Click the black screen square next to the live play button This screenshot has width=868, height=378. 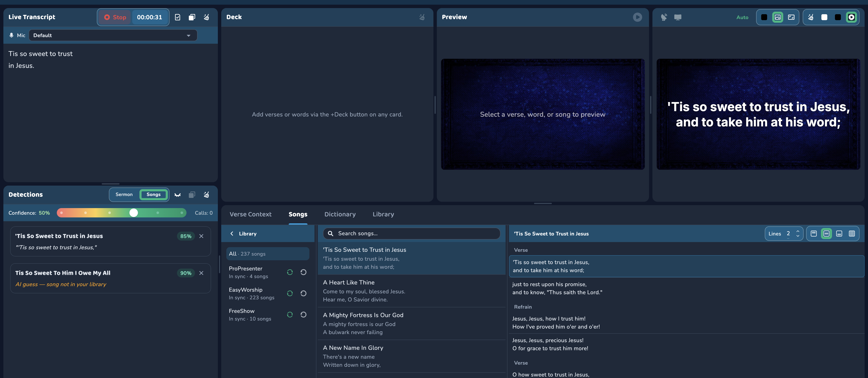pos(838,17)
